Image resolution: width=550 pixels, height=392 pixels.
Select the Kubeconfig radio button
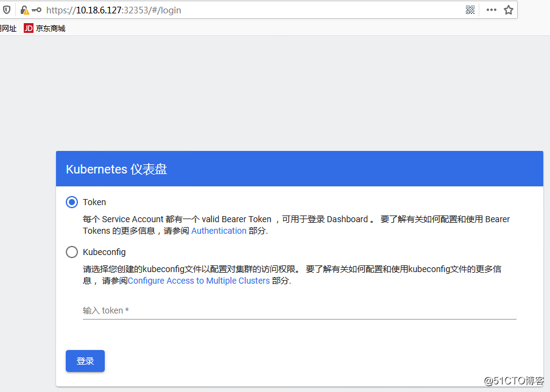72,252
